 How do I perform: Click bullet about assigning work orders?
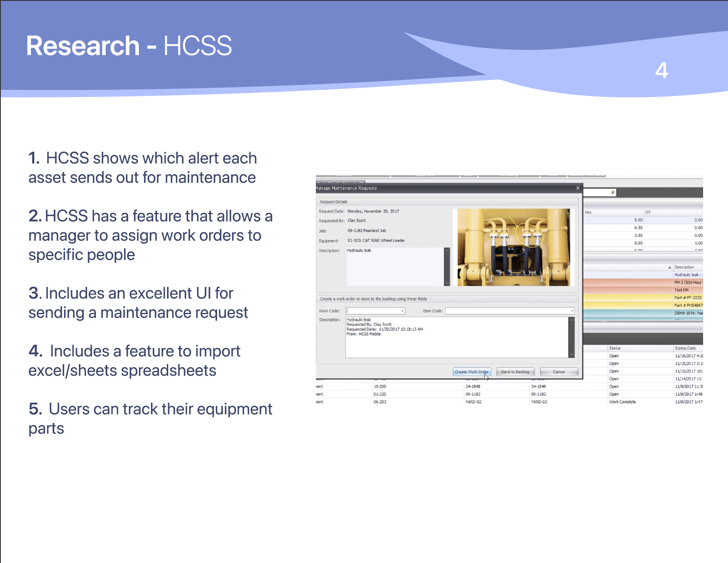(151, 235)
